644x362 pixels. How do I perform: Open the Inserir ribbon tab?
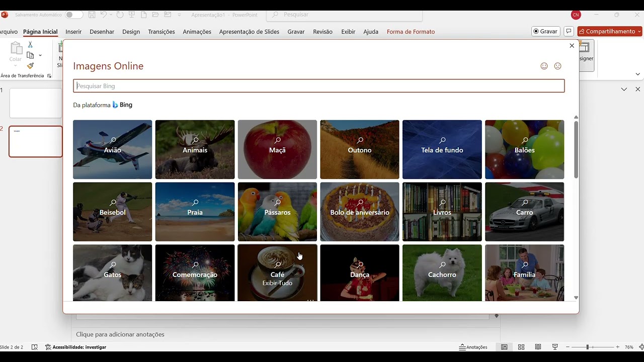tap(73, 32)
